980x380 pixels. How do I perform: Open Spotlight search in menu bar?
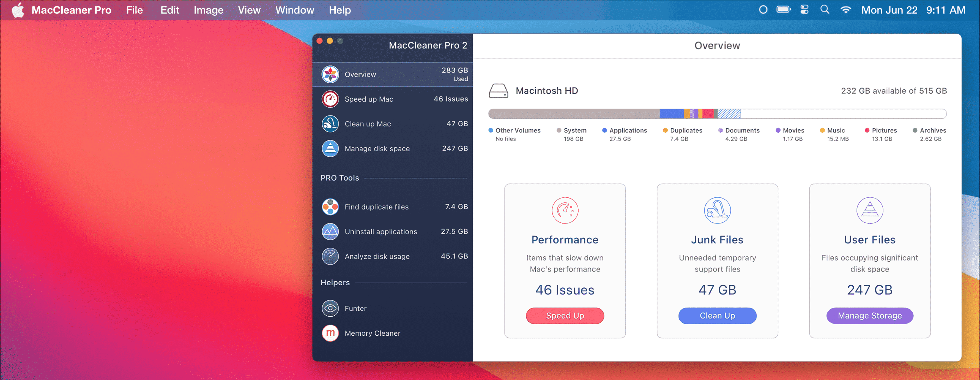tap(824, 10)
